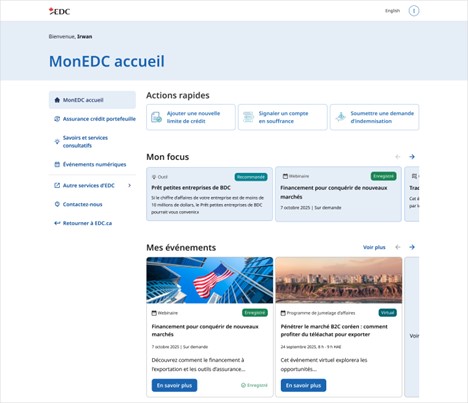The height and width of the screenshot is (403, 468).
Task: Click the Bienvenue, Irwan greeting
Action: tap(70, 37)
